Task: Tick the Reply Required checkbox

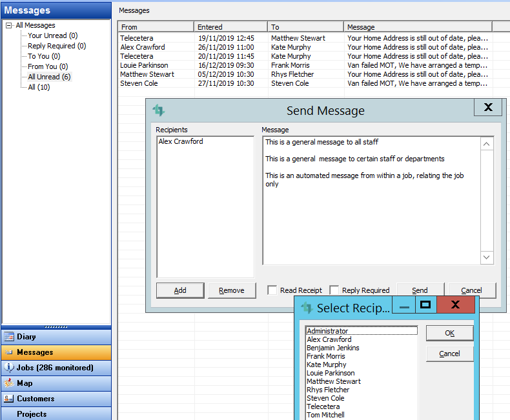Action: 334,290
